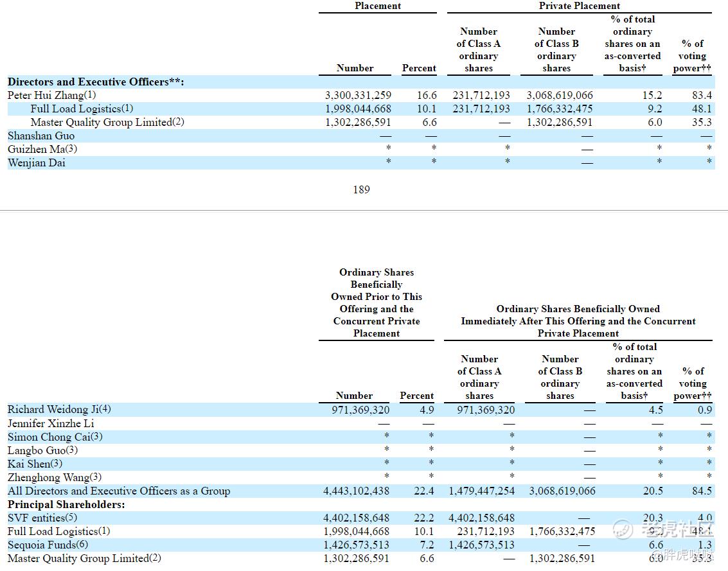Click the upper table '% of voting power' header
The image size is (728, 571).
coord(692,56)
